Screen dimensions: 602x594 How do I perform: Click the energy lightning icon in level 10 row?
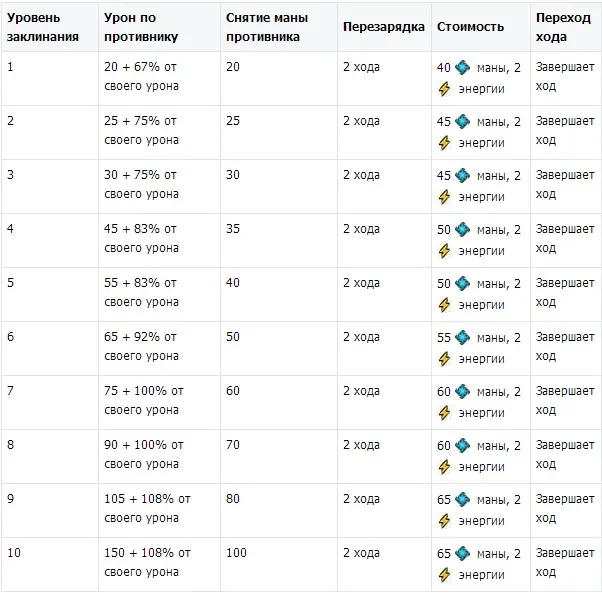445,574
